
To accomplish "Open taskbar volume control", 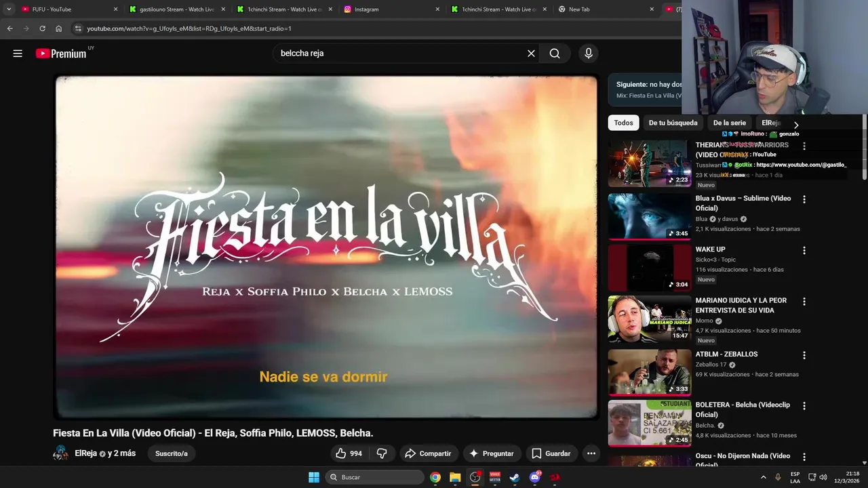I will click(823, 477).
